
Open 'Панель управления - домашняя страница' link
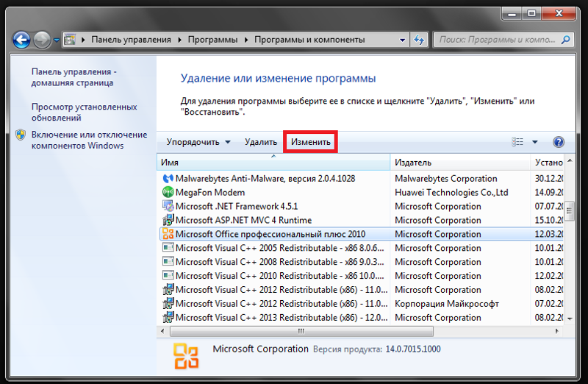(74, 77)
